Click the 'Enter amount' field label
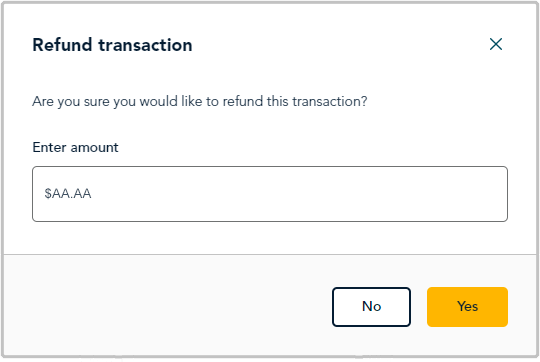Viewport: 540px width, 362px height. 75,147
